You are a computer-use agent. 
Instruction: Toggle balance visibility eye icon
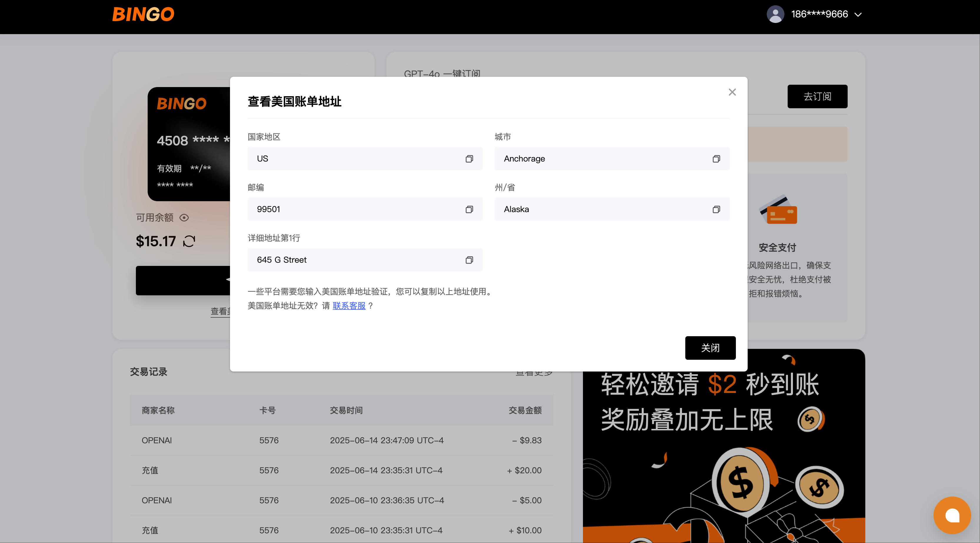[x=184, y=218]
